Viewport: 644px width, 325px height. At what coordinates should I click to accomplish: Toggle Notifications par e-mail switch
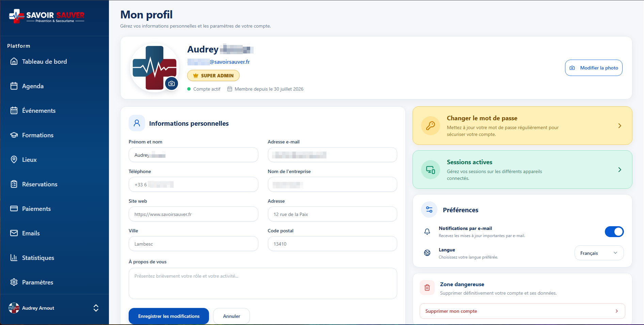click(x=614, y=232)
